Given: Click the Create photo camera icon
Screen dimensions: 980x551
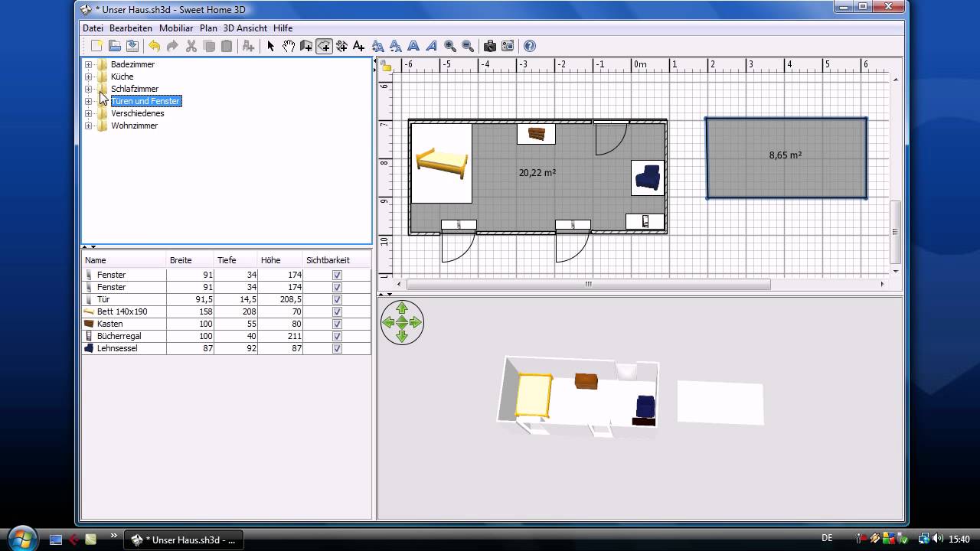Looking at the screenshot, I should click(x=490, y=46).
